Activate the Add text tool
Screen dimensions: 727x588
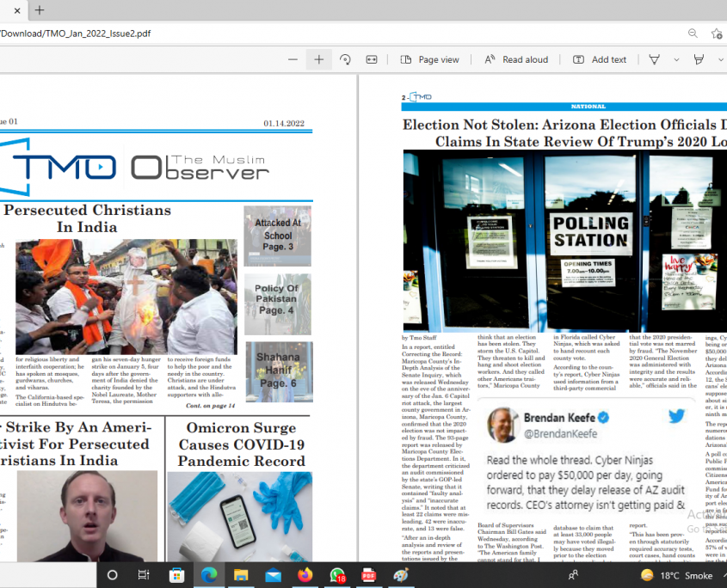600,60
